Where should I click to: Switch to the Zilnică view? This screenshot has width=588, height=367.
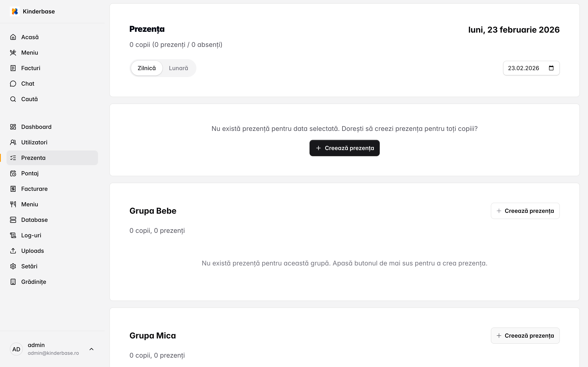[147, 68]
